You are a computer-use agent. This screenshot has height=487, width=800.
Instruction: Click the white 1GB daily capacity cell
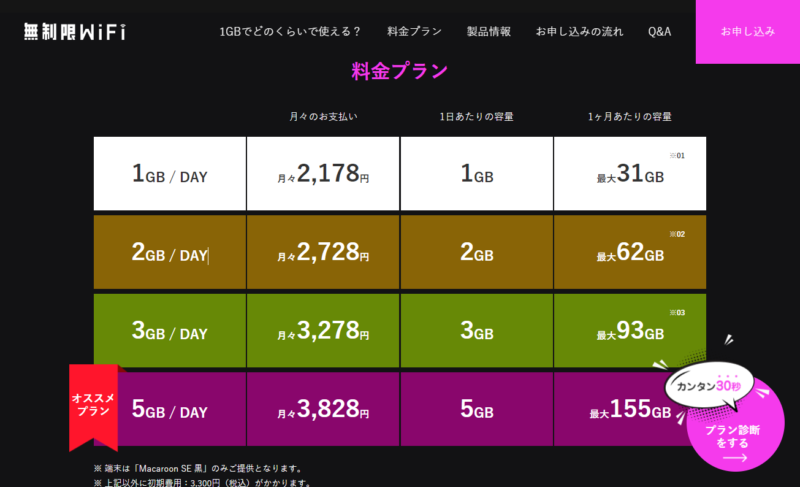tap(477, 173)
